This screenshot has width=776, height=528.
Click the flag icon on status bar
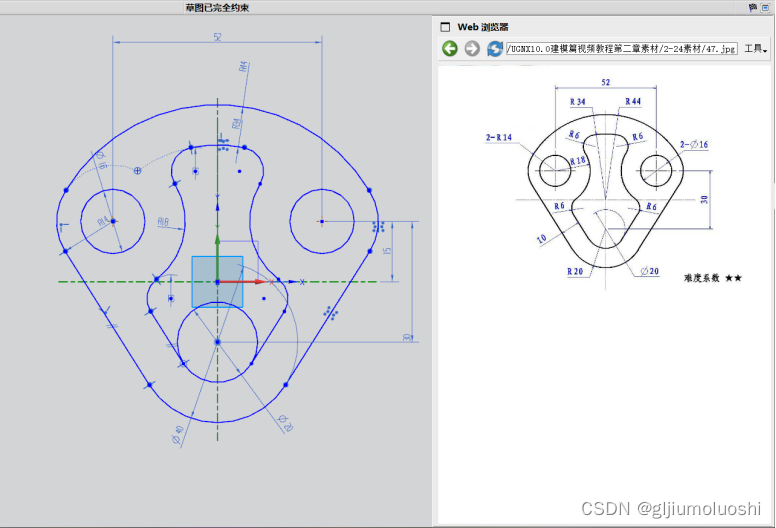click(x=753, y=7)
